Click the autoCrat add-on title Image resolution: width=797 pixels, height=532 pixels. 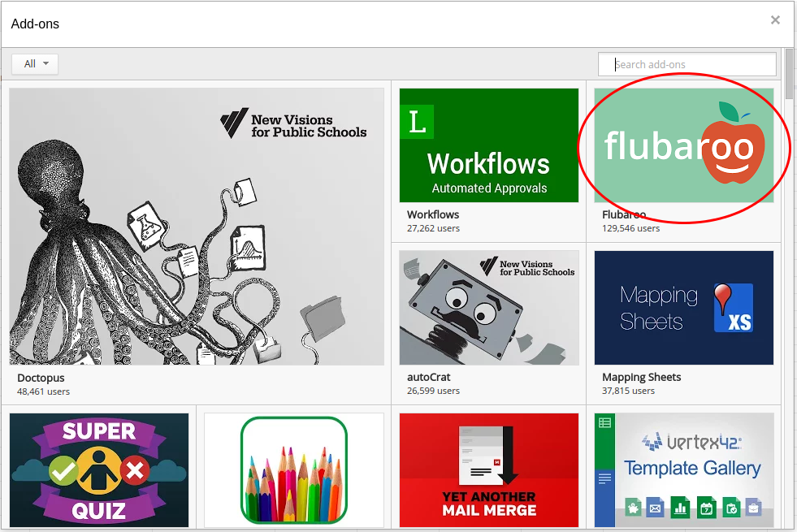428,377
